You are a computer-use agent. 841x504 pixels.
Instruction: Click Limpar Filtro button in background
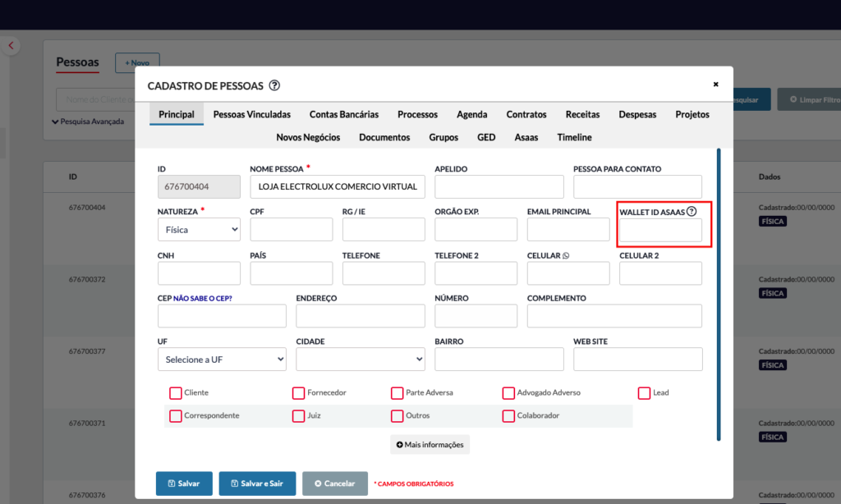(811, 99)
